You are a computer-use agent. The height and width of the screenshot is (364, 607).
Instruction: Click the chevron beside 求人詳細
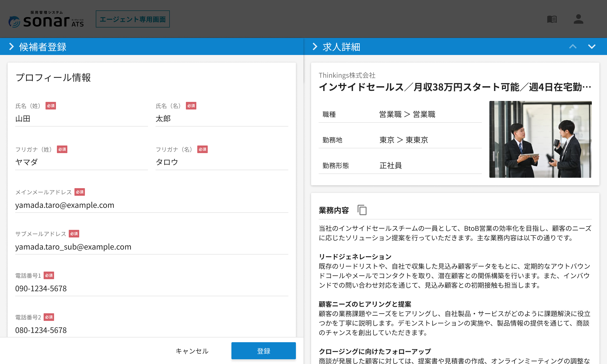click(315, 47)
